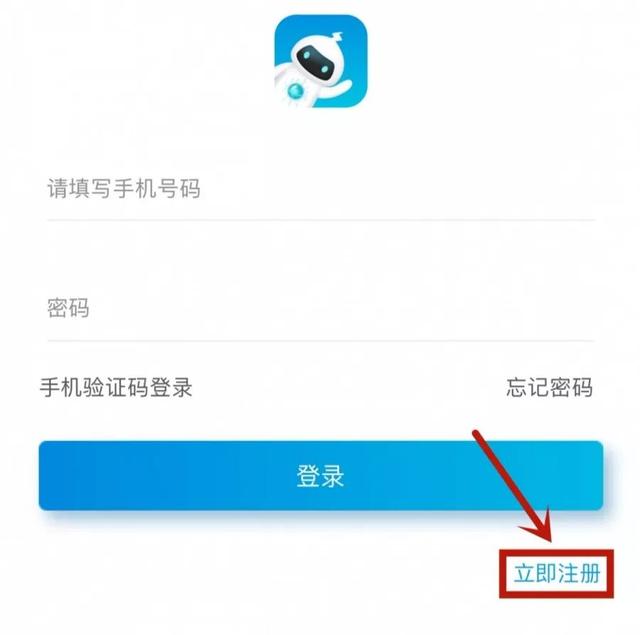Viewport: 640px width, 635px height.
Task: Focus the 请填写手机号码 phone number field
Action: [321, 189]
